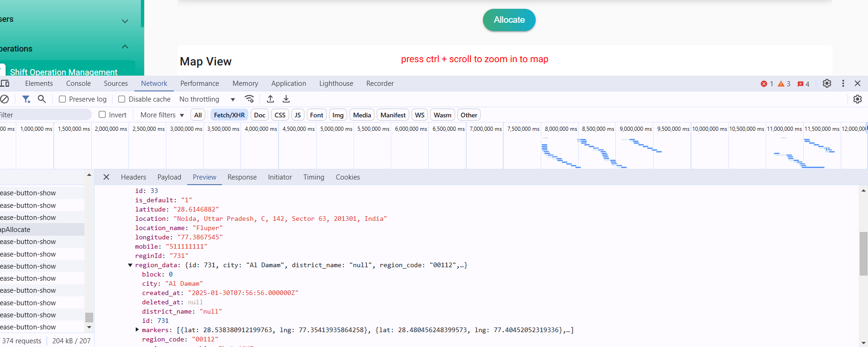The height and width of the screenshot is (347, 868).
Task: Open the Response tab of request
Action: coord(241,177)
